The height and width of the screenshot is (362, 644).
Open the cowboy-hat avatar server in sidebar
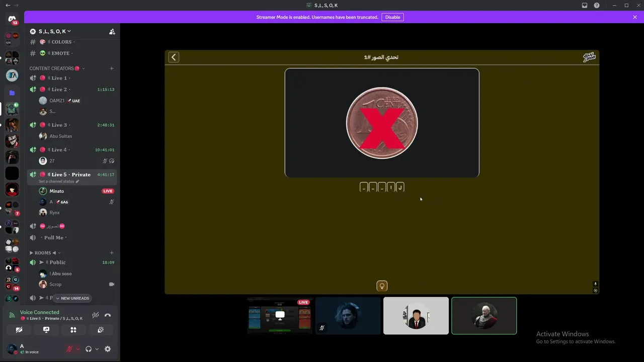[12, 125]
